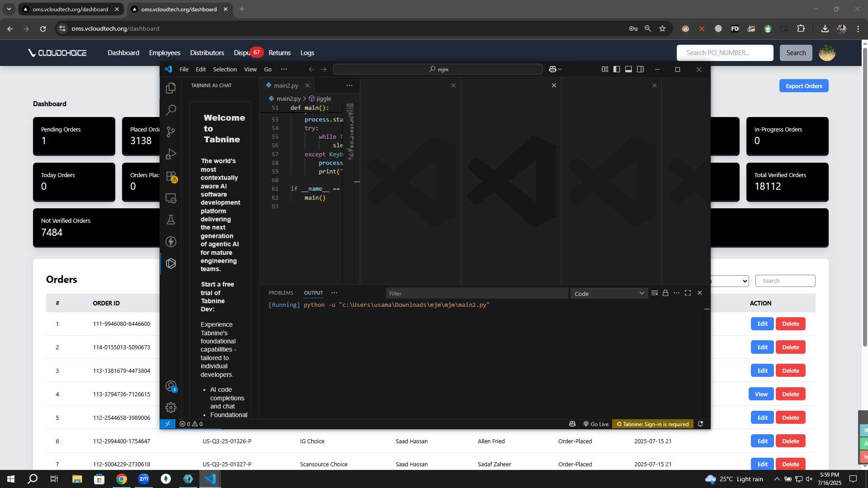Select the Tabnine icon in the activity bar
Image resolution: width=868 pixels, height=488 pixels.
[x=171, y=263]
